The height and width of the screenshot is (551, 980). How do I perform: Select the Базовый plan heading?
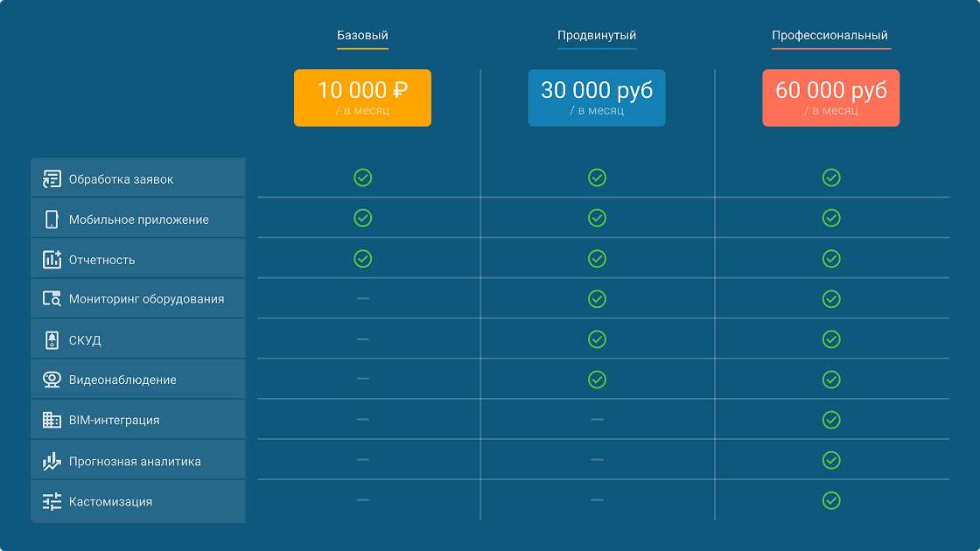click(362, 36)
